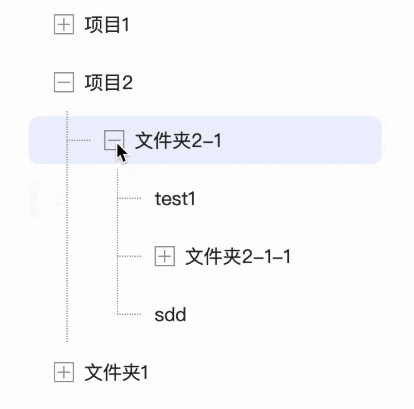
Task: Click the plus icon beside 项目1
Action: click(64, 24)
